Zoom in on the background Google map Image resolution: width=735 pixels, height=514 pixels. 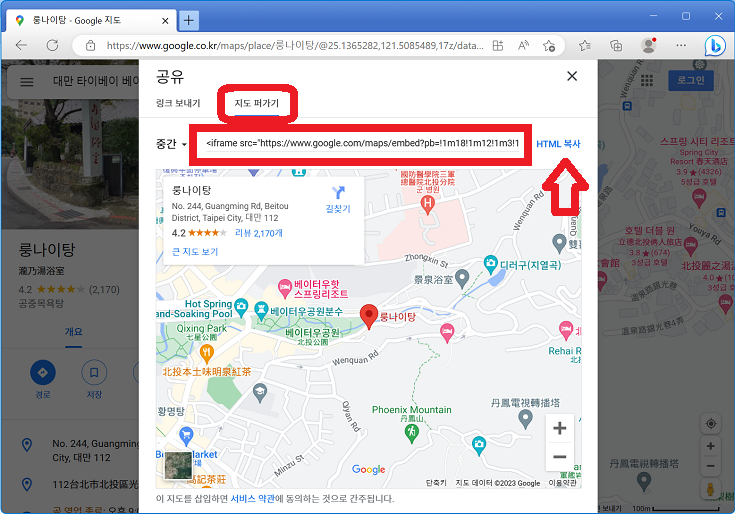[x=711, y=446]
